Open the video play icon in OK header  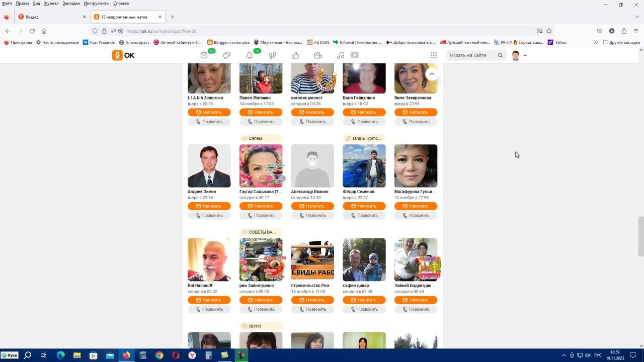pos(355,55)
